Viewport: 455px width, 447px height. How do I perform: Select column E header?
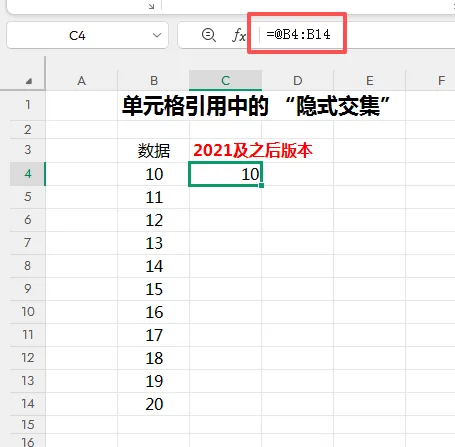(370, 81)
